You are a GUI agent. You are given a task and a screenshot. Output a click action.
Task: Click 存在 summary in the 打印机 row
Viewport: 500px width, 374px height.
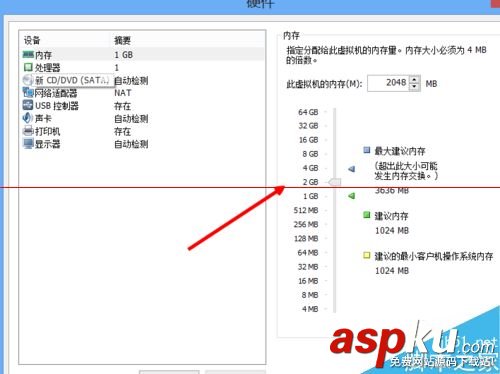pos(122,131)
